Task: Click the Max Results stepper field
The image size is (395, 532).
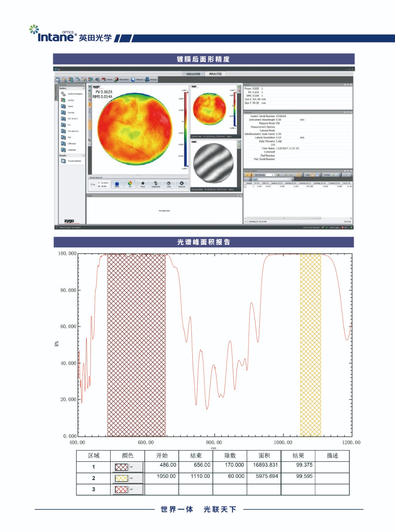Action: tap(270, 175)
